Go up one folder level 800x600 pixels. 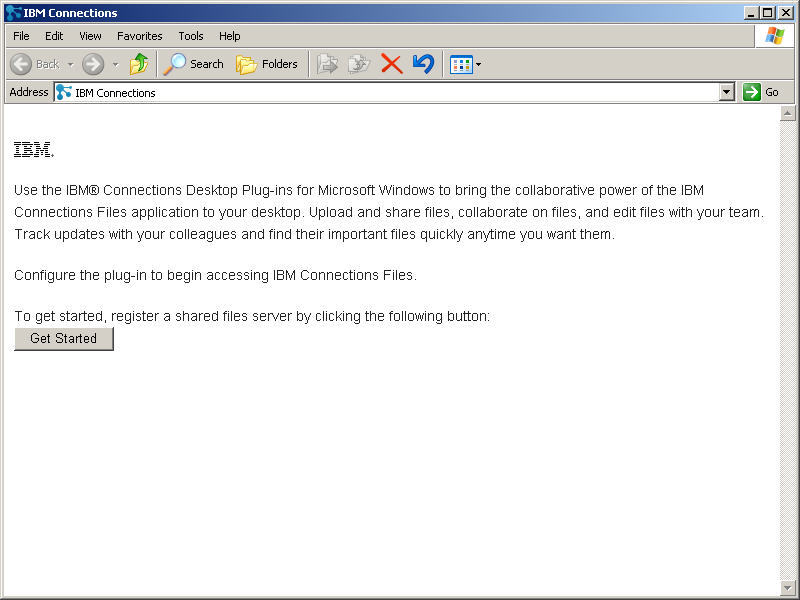[x=139, y=64]
